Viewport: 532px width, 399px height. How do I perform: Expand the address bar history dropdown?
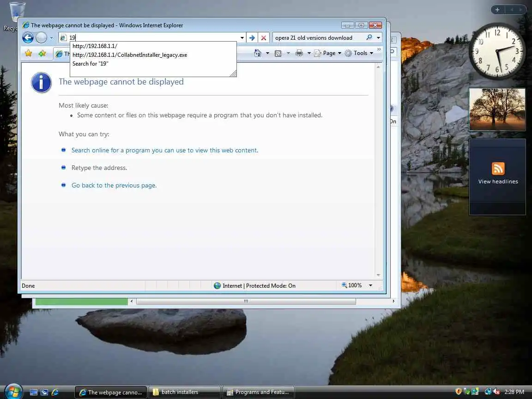(242, 38)
